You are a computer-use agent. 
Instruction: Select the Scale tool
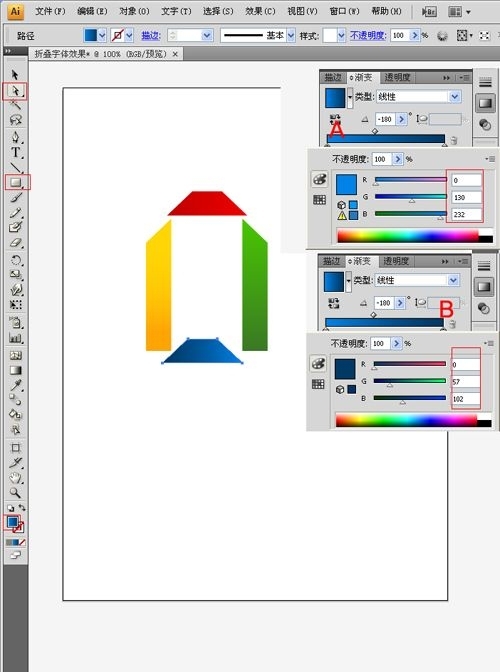click(x=15, y=275)
